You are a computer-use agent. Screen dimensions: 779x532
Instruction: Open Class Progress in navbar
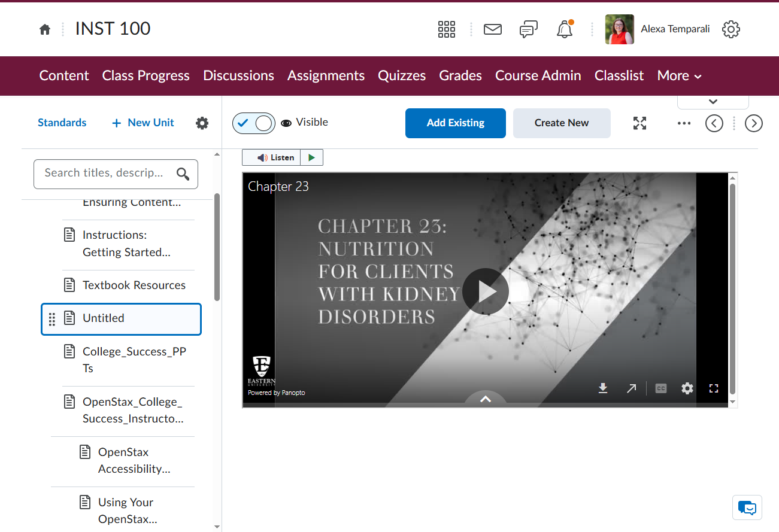coord(146,76)
